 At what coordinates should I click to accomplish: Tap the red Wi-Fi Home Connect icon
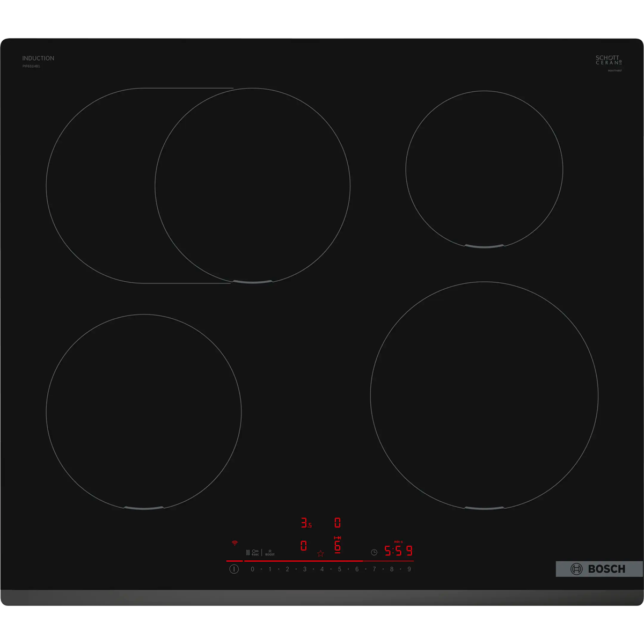235,543
